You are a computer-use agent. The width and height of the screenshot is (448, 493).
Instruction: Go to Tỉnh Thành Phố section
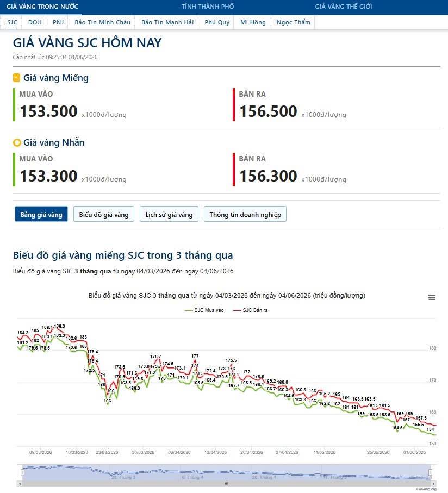coord(208,7)
